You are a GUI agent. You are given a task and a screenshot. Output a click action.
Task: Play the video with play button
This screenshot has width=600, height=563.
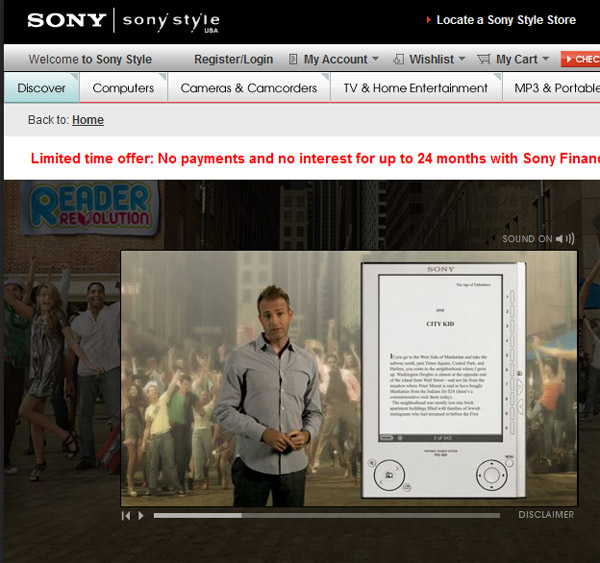click(141, 516)
